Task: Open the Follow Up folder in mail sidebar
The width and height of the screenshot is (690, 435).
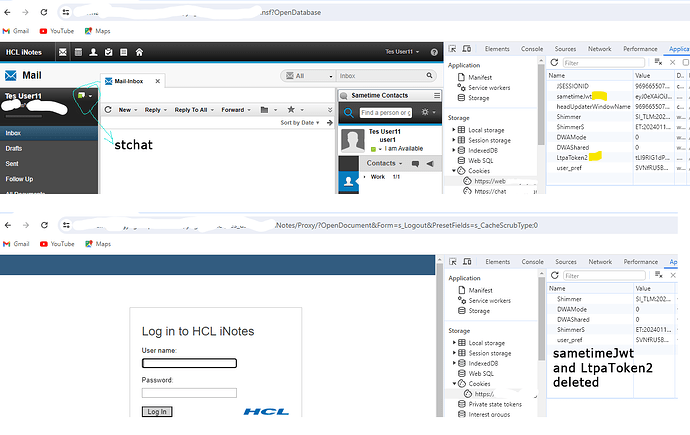Action: click(x=49, y=179)
